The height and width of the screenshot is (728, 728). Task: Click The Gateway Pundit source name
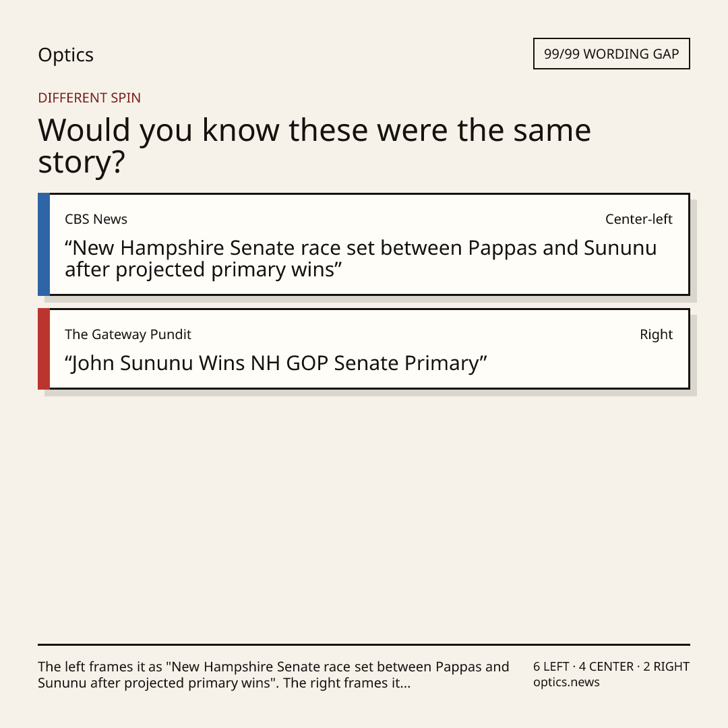(x=127, y=334)
